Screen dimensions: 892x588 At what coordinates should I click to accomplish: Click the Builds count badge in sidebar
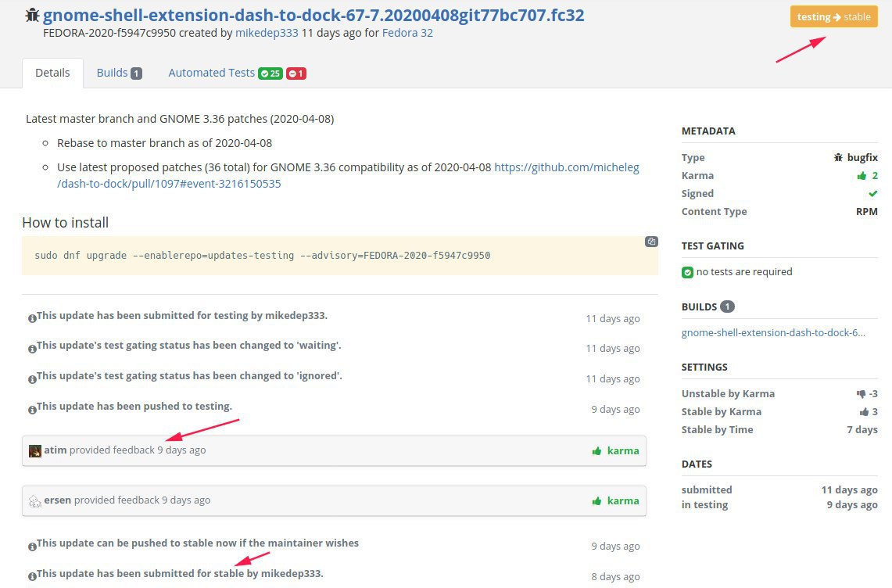pos(727,307)
